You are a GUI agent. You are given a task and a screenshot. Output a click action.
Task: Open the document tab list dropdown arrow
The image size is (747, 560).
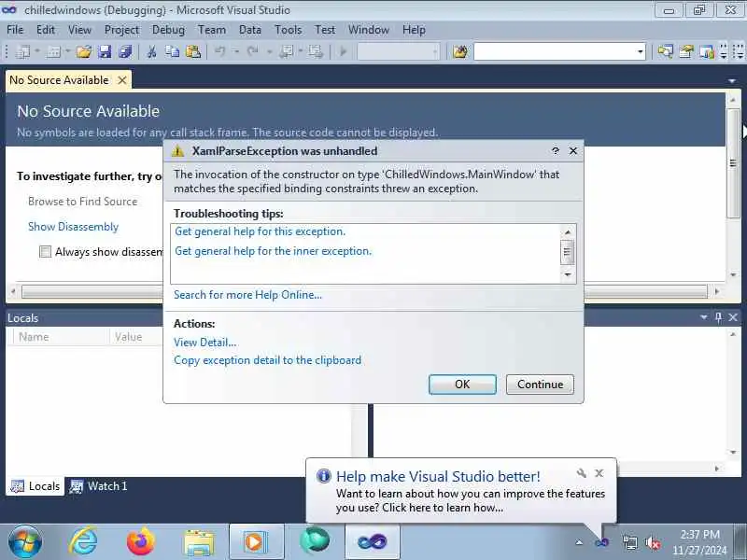pos(732,81)
